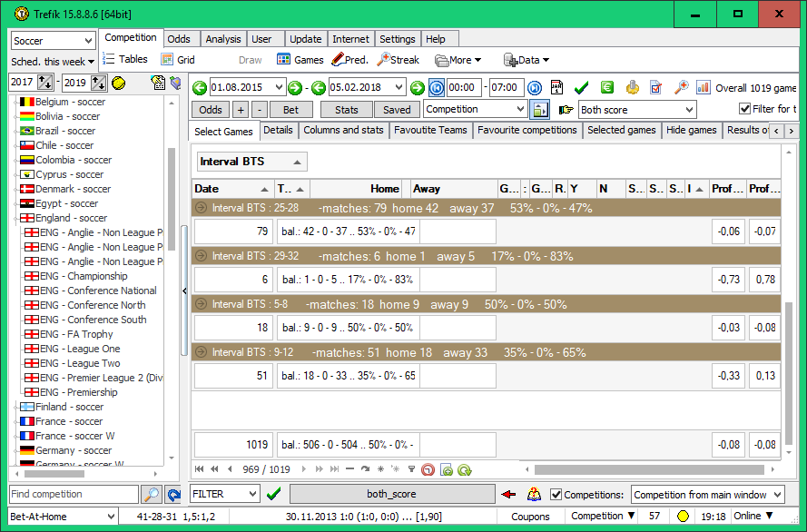Click the calendar JAN 1 icon
807x532 pixels.
pos(556,87)
